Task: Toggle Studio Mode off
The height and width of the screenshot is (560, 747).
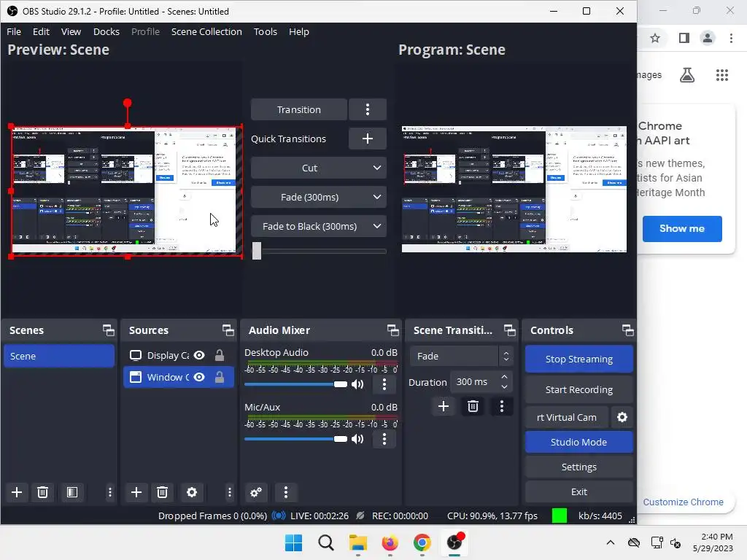Action: pos(578,442)
